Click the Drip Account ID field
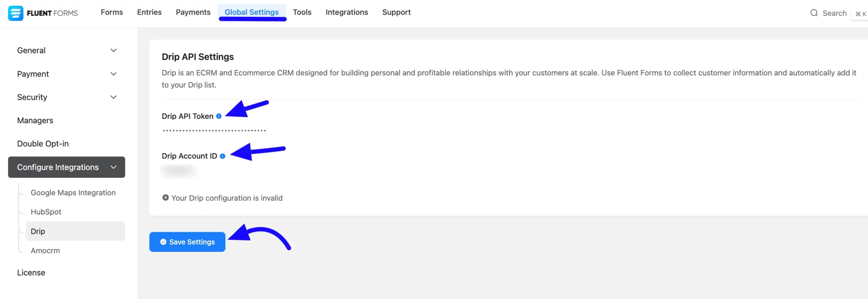 tap(180, 171)
